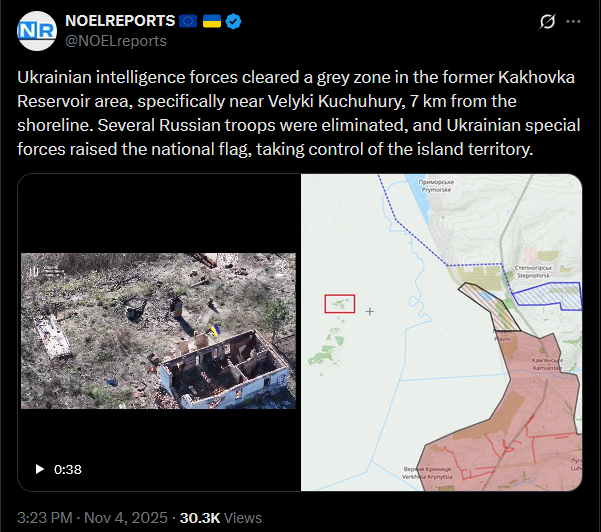601x532 pixels.
Task: Open the three-dot more options menu
Action: click(x=573, y=21)
